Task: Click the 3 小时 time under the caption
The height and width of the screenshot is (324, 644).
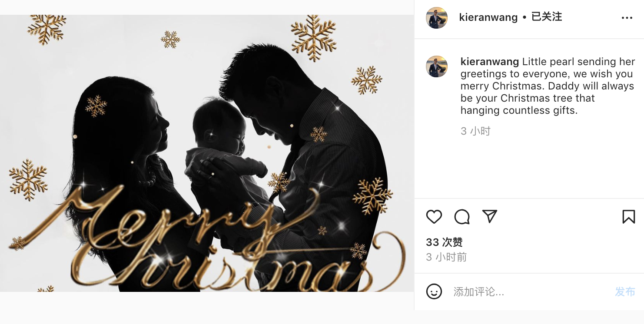Action: (475, 131)
